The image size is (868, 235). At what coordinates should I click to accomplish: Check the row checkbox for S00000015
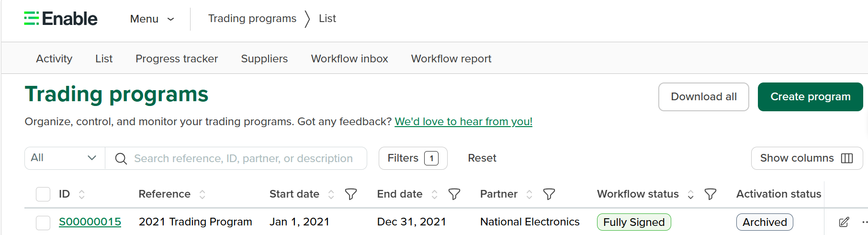point(43,223)
